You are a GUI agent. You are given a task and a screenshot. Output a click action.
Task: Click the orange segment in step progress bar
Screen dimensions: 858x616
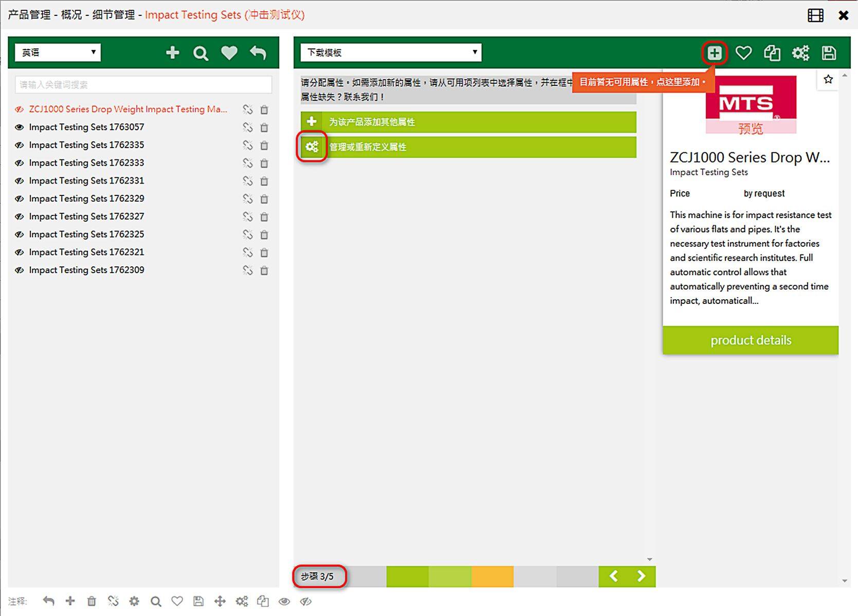(x=492, y=576)
